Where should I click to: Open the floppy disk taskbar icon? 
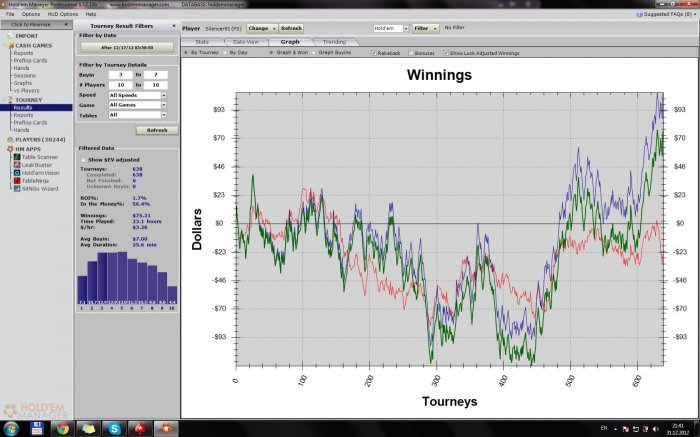pyautogui.click(x=37, y=429)
